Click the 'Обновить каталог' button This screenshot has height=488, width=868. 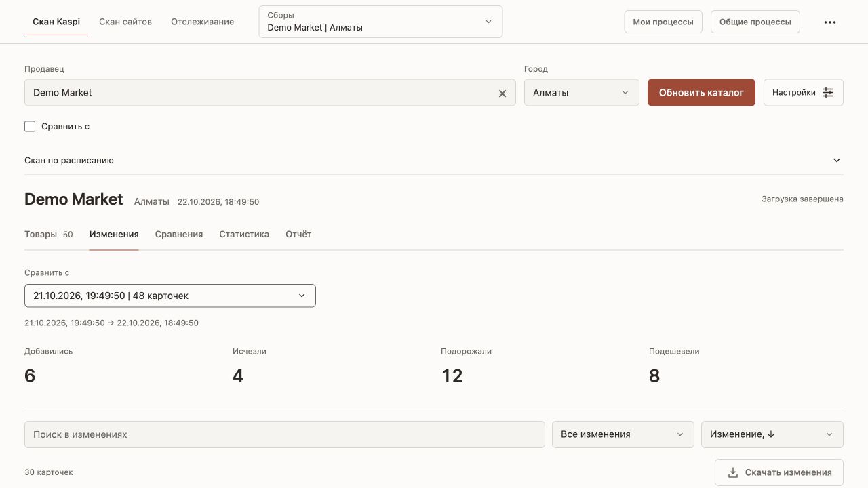pos(701,93)
